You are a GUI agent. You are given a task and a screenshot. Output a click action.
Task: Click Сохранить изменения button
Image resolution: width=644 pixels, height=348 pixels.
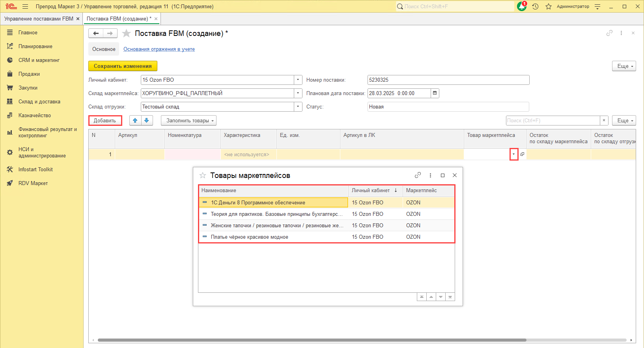pos(123,66)
